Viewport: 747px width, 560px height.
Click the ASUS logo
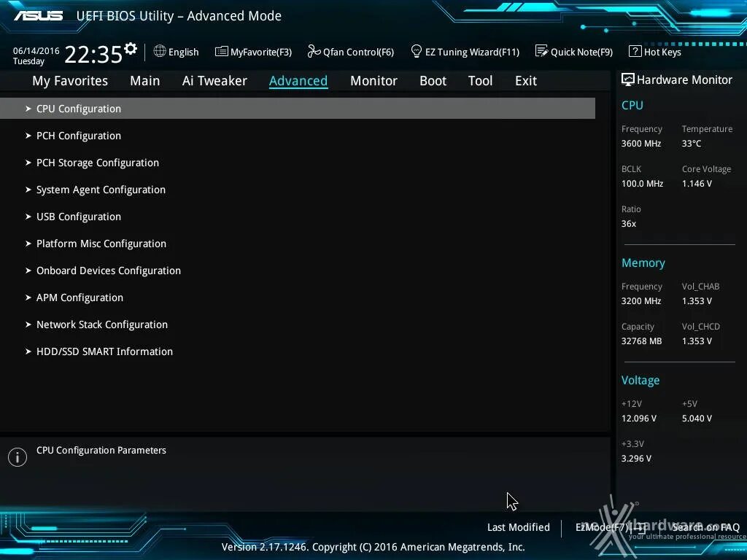[38, 16]
